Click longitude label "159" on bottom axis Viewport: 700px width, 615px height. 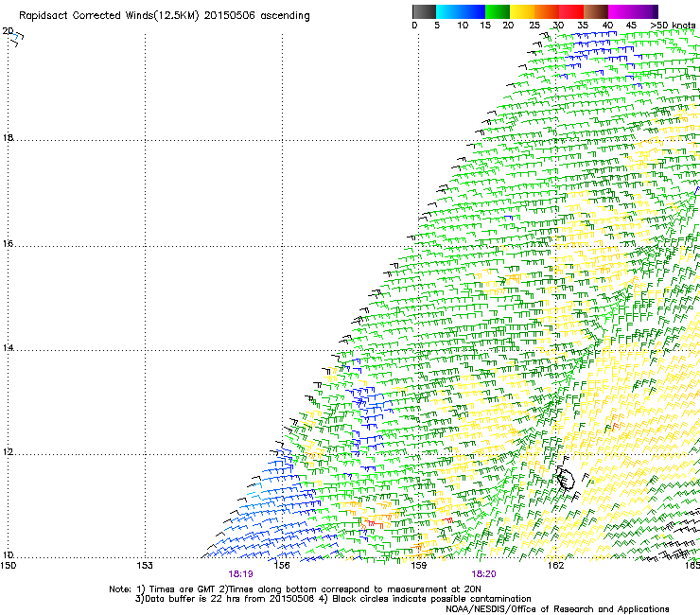pyautogui.click(x=419, y=566)
